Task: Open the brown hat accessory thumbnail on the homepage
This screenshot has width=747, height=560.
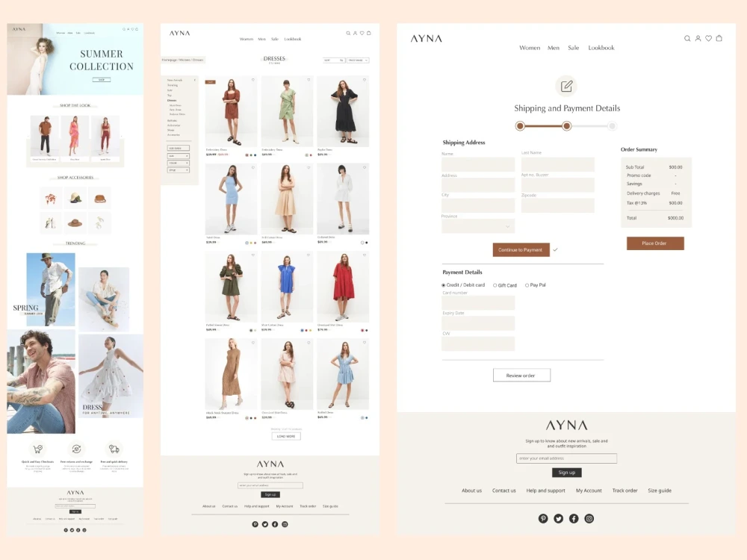Action: point(75,223)
